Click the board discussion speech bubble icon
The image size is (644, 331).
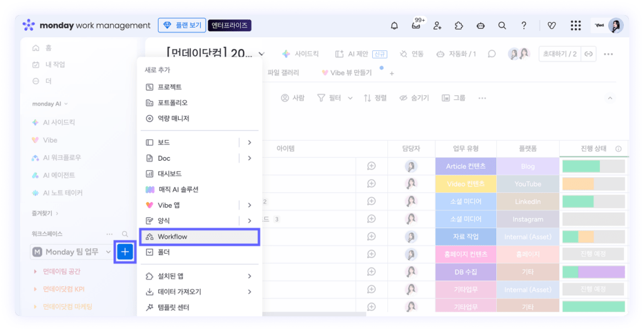pyautogui.click(x=492, y=54)
